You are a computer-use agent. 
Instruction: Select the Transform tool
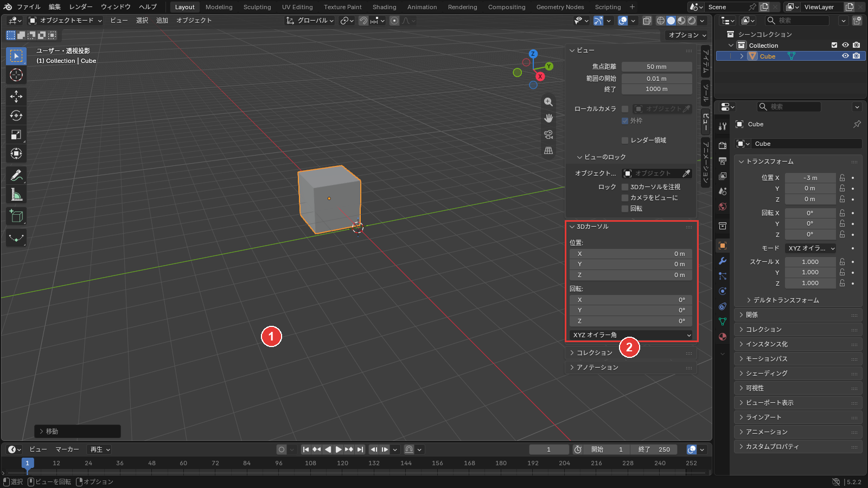click(16, 153)
